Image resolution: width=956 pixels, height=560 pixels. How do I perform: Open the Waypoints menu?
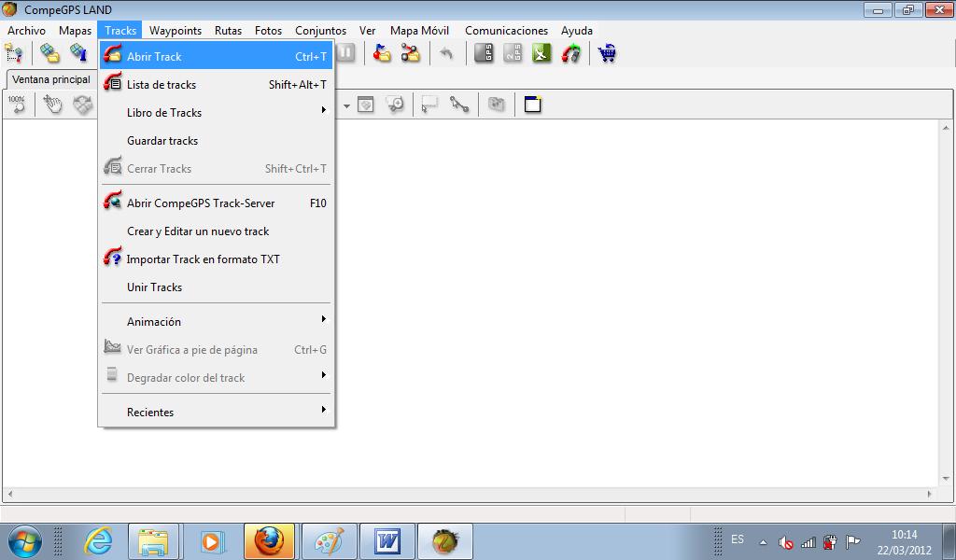tap(176, 31)
